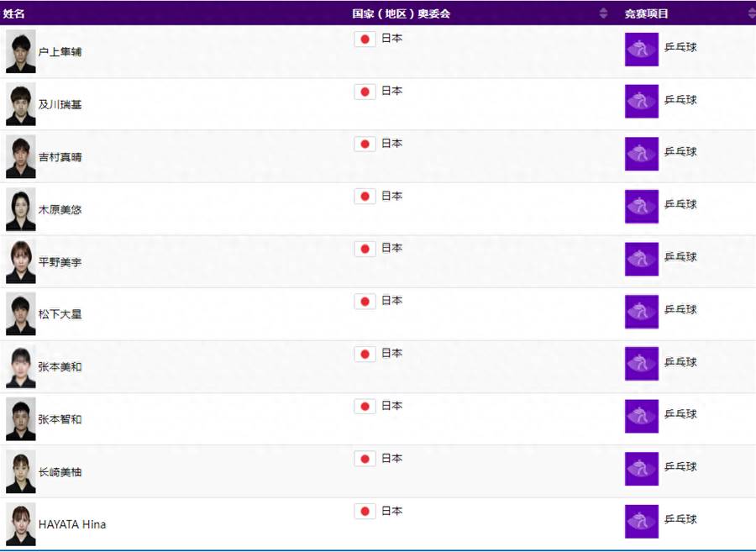Select the name 张本智和

[x=60, y=419]
